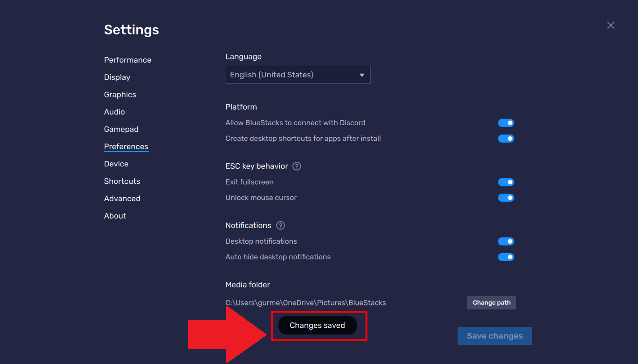Open the About tab
The image size is (638, 364).
(x=115, y=216)
